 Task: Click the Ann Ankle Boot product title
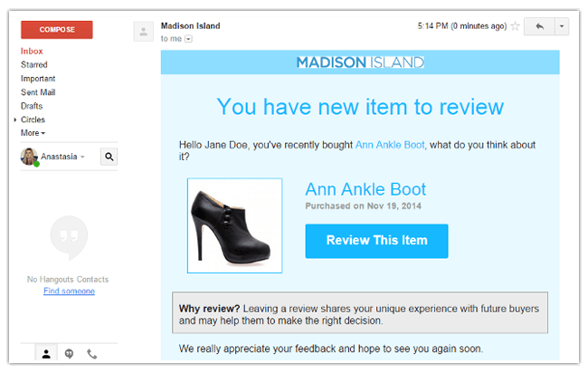pos(365,189)
